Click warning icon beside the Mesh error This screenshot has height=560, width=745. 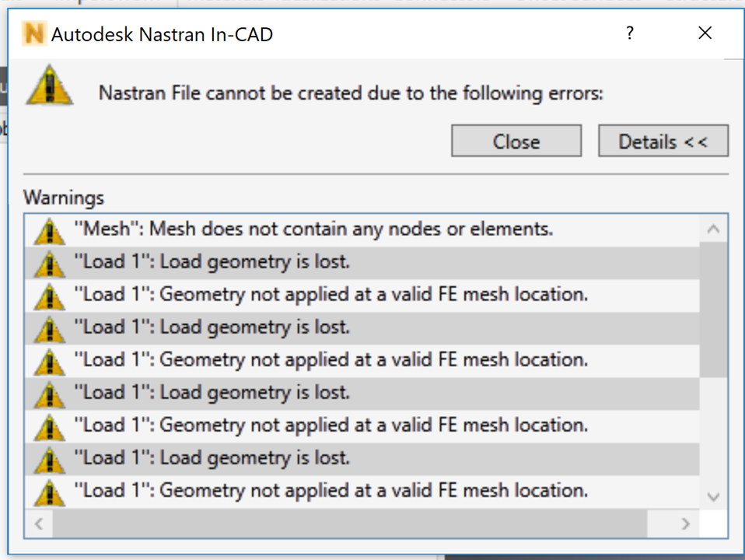click(x=50, y=230)
